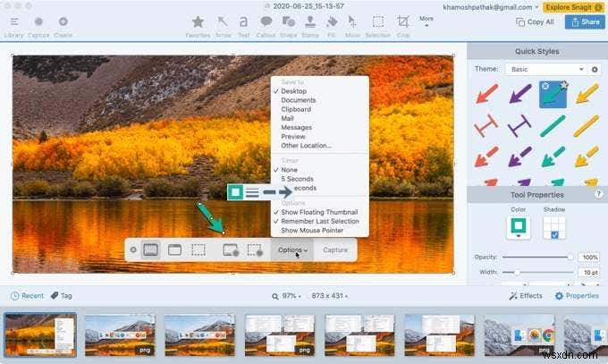
Task: Select the Favorites star tool
Action: [198, 27]
